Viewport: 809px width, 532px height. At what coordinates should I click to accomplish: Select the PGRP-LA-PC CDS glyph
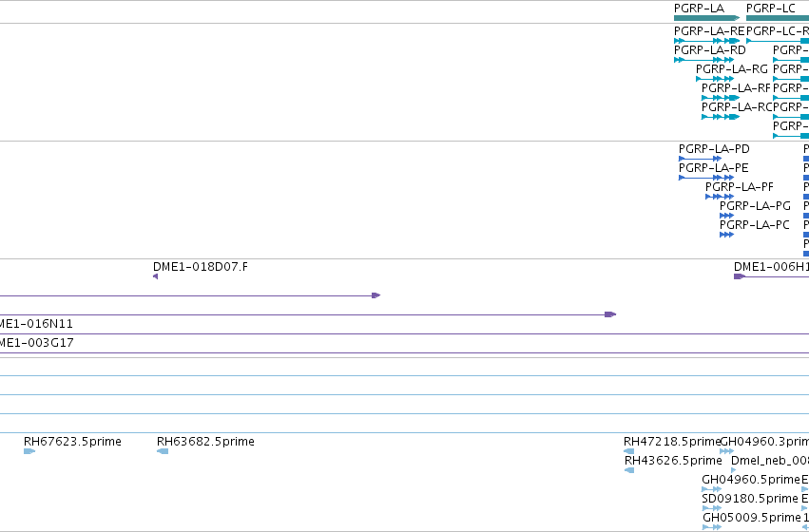click(x=726, y=235)
